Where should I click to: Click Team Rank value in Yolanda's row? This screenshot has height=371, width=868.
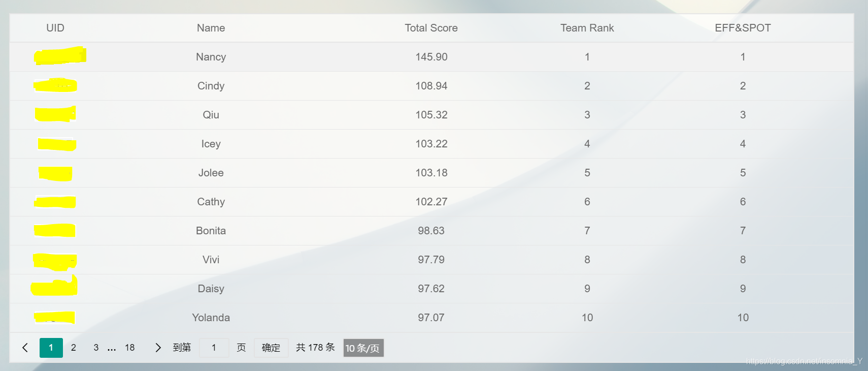click(x=587, y=318)
